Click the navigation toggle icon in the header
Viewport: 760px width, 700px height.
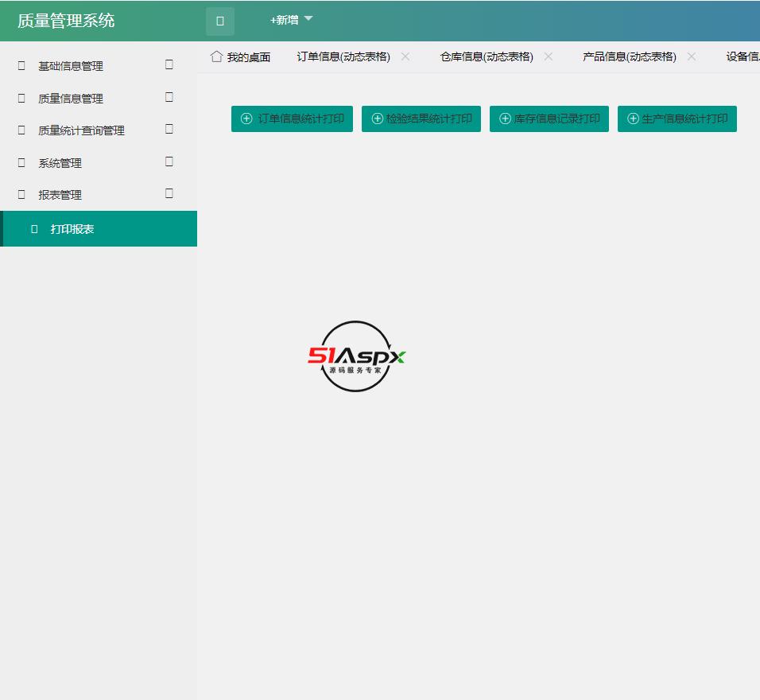219,21
